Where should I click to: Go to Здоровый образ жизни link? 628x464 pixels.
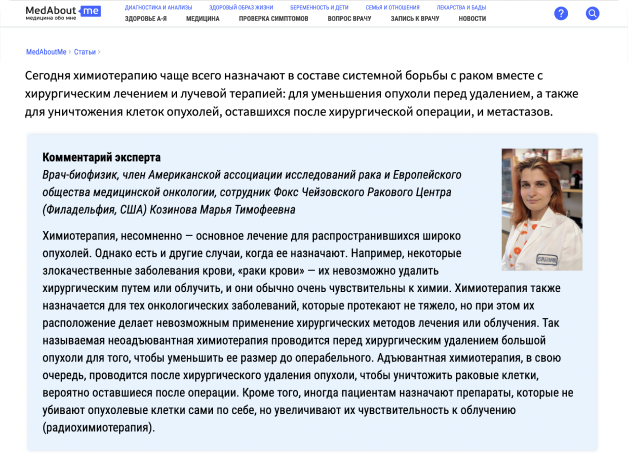tap(240, 7)
